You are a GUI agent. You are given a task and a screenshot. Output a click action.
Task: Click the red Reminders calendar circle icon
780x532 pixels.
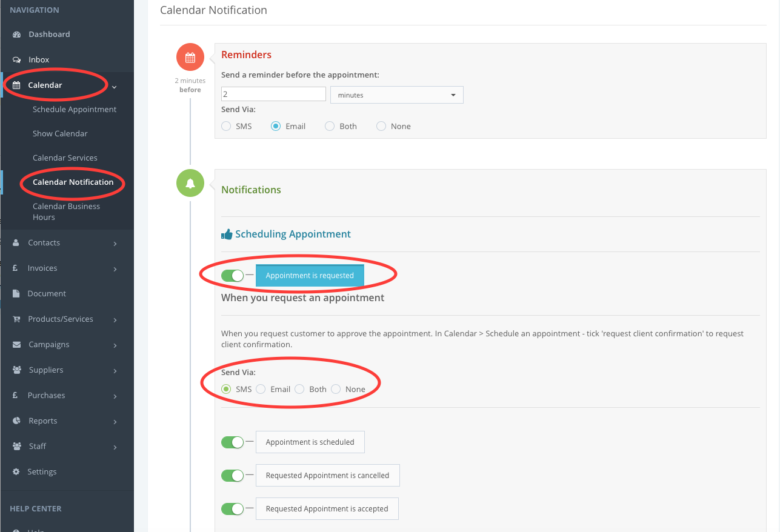coord(190,58)
